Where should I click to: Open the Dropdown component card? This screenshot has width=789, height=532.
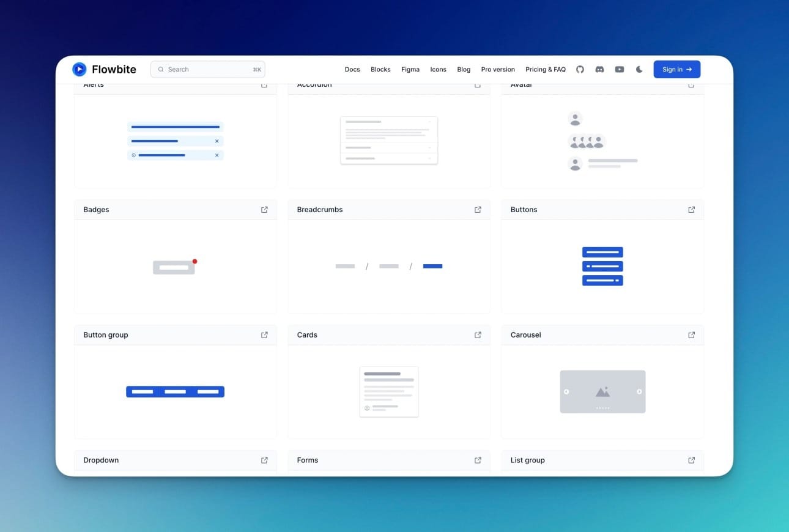click(x=102, y=460)
